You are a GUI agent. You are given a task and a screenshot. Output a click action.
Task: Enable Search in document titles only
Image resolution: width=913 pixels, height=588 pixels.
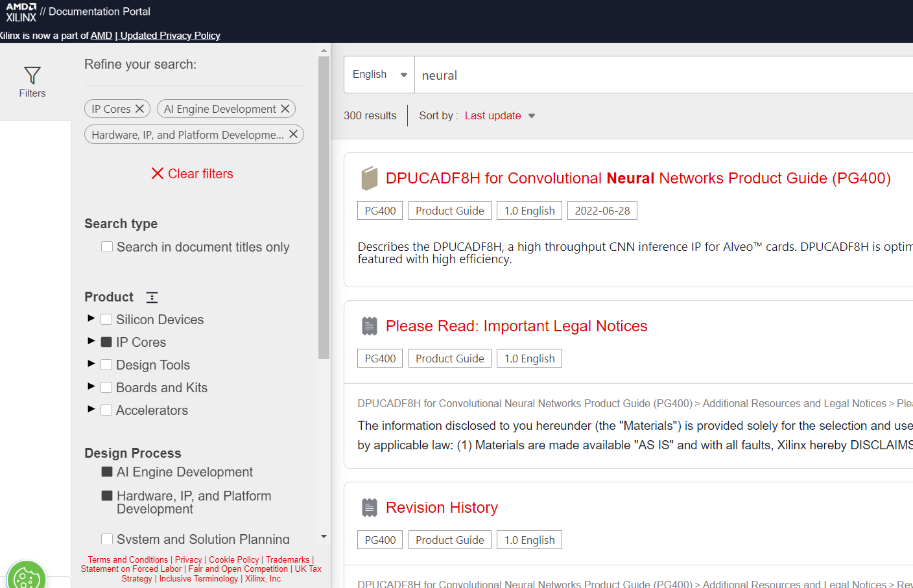pos(107,247)
